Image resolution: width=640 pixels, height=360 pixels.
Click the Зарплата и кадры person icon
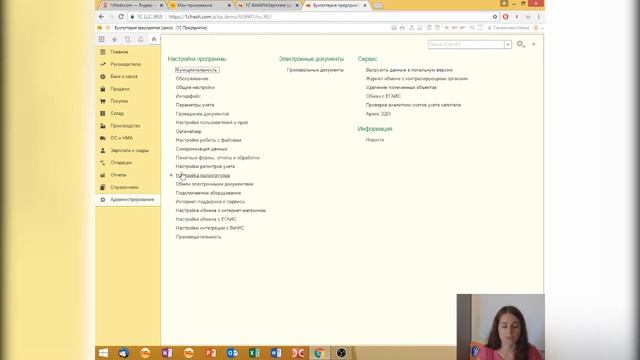tap(103, 150)
